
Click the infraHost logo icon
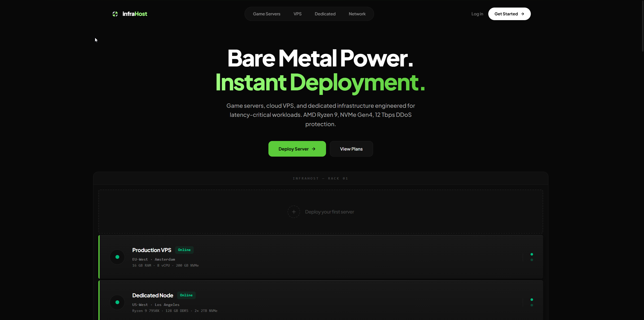pos(115,14)
